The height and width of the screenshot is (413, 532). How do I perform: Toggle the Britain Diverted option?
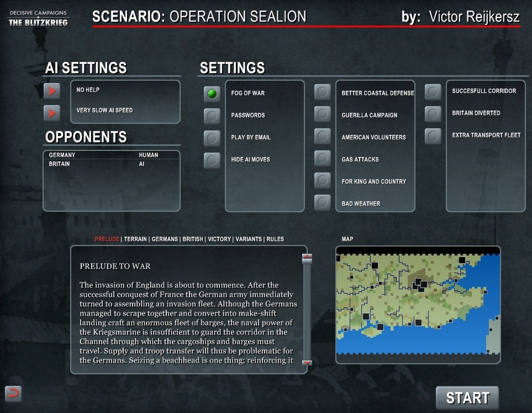click(x=433, y=114)
